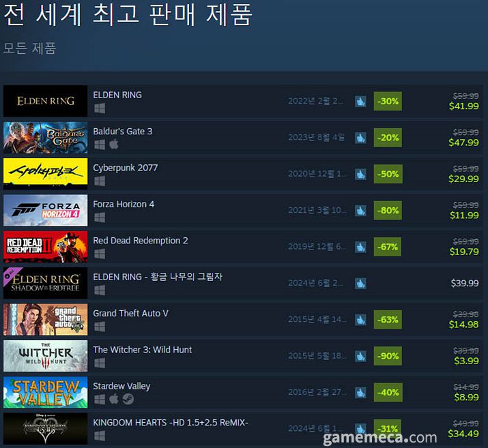Image resolution: width=488 pixels, height=448 pixels.
Task: Open the Baldur's Gate 3 title link
Action: click(123, 131)
